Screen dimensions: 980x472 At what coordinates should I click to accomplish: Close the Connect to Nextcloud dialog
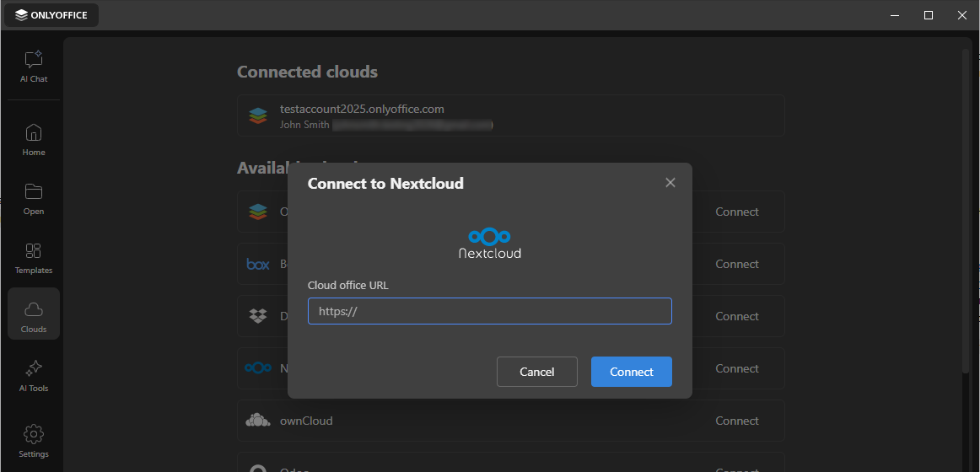point(670,183)
